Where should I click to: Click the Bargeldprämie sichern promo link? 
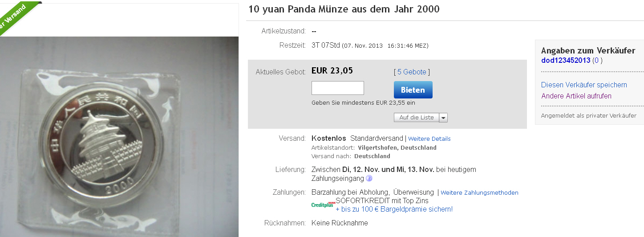(394, 209)
